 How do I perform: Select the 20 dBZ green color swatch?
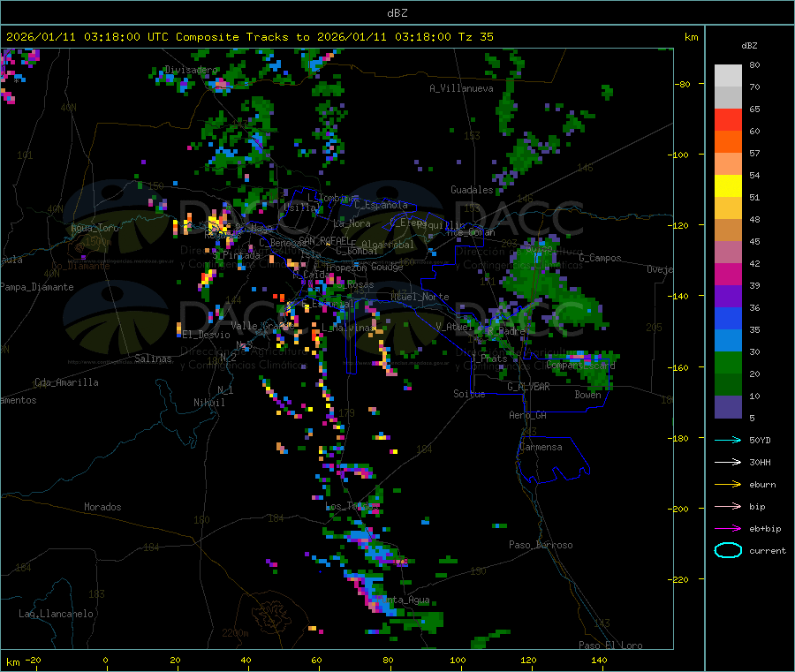coord(728,362)
